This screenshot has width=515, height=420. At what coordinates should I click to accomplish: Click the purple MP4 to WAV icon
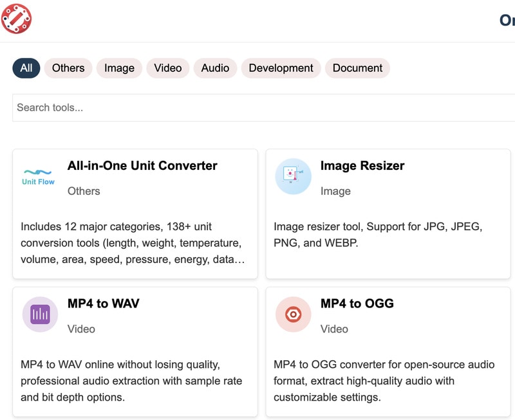pos(40,314)
